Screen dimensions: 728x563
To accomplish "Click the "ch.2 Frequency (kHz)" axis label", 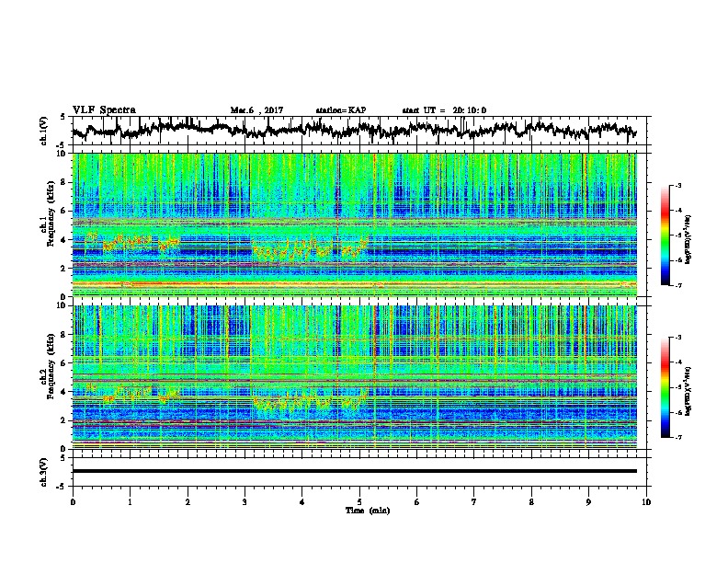I will click(47, 366).
